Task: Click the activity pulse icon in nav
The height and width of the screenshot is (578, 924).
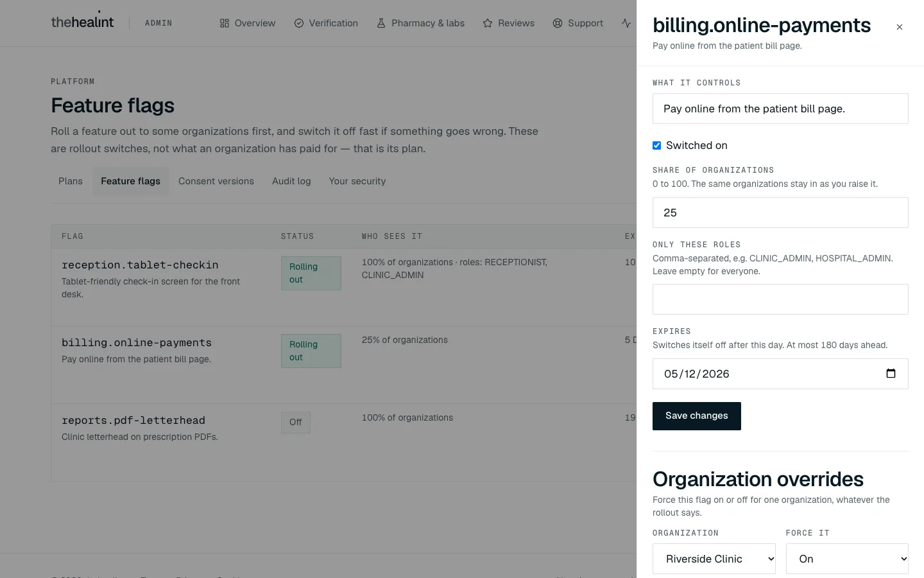Action: [626, 23]
